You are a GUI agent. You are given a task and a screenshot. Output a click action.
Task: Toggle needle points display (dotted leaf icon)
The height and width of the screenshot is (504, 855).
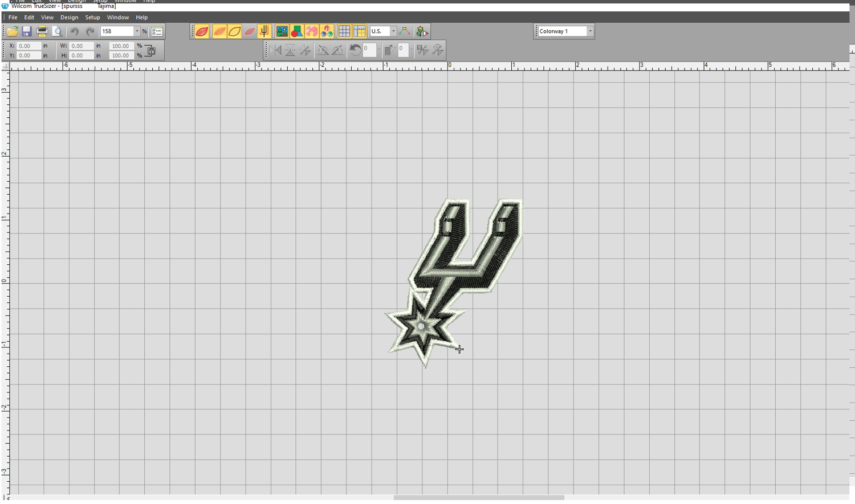click(x=250, y=31)
